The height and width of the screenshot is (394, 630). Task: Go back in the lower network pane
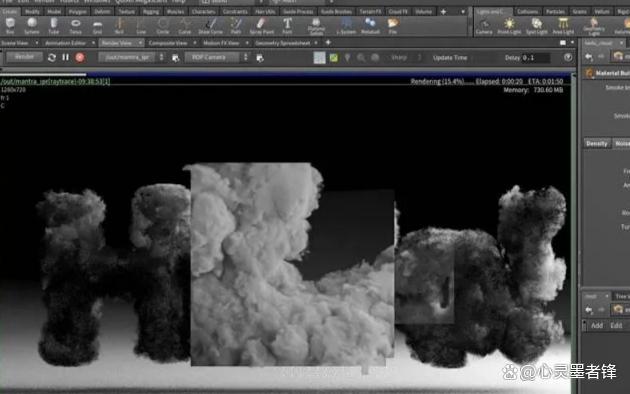click(x=589, y=310)
